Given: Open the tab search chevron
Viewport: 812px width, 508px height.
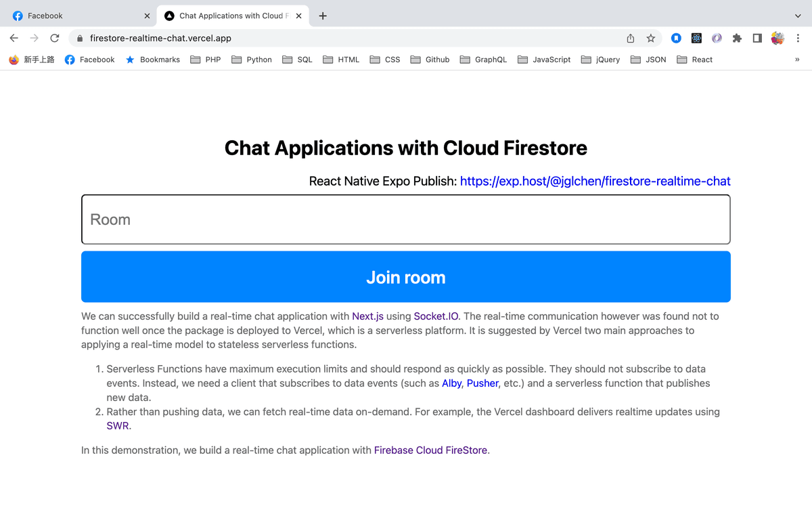Looking at the screenshot, I should 798,16.
